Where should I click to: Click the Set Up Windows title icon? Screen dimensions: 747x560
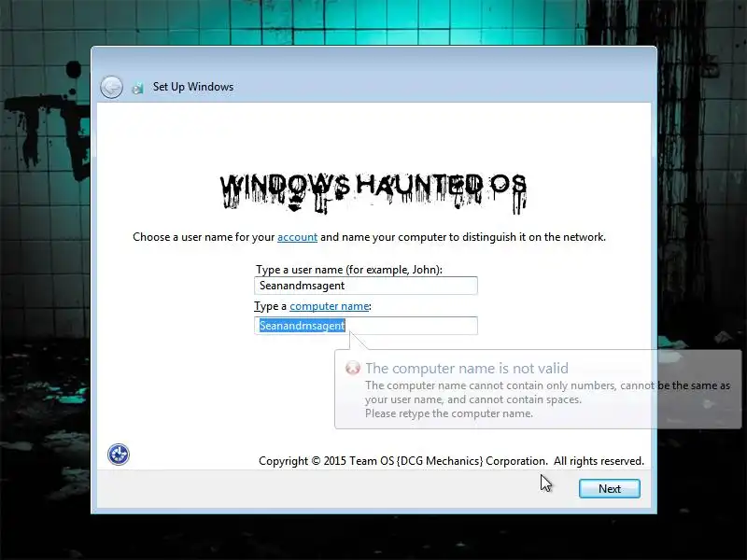pos(137,88)
